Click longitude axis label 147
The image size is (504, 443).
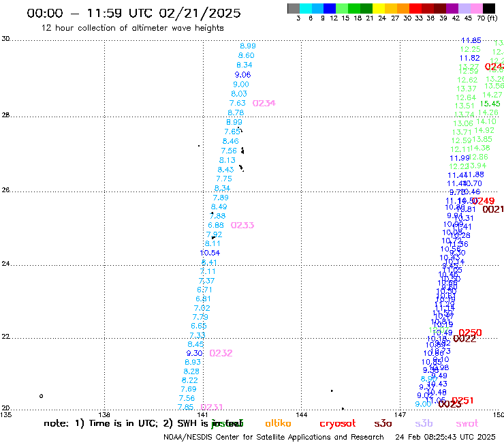(x=400, y=414)
